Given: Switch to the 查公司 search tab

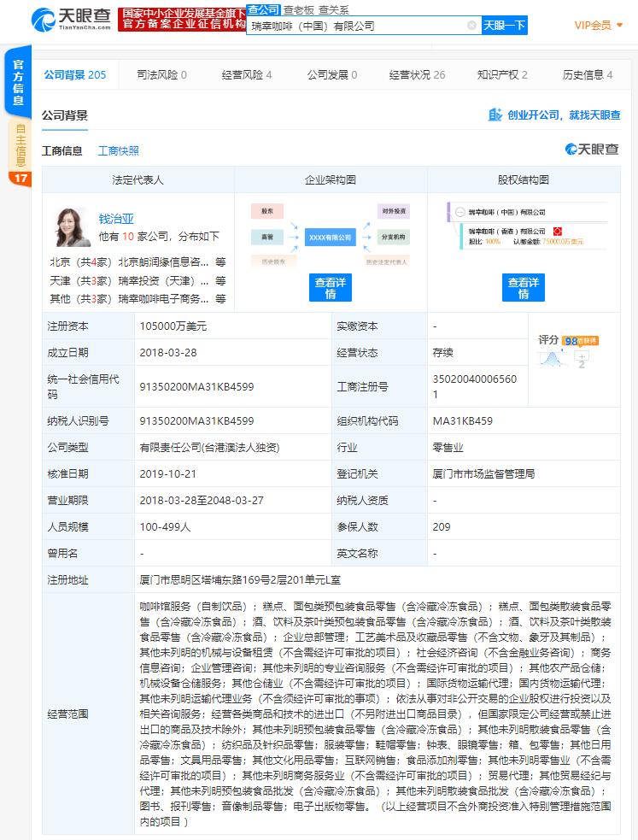Looking at the screenshot, I should 263,9.
